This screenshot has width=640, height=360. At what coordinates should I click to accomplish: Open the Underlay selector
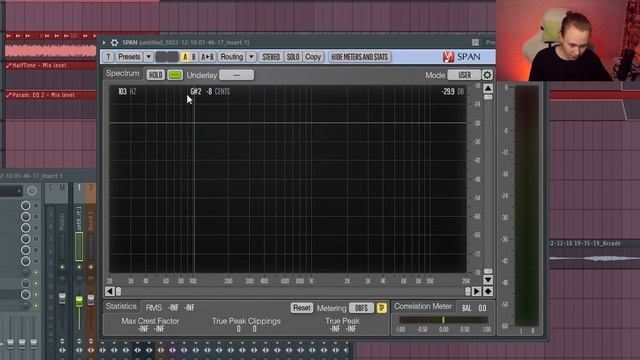point(236,75)
